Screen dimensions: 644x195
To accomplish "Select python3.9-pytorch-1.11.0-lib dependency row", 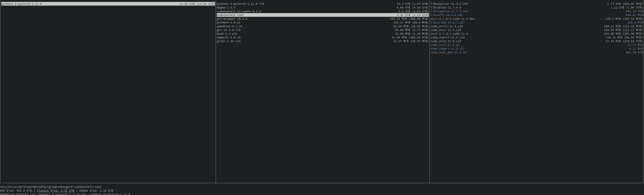I will pos(240,4).
